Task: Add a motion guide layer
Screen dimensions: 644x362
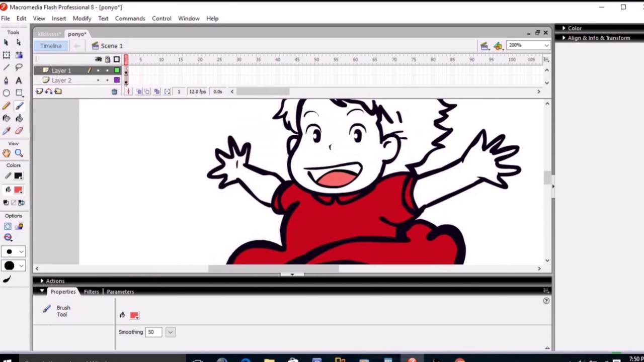Action: click(x=49, y=92)
